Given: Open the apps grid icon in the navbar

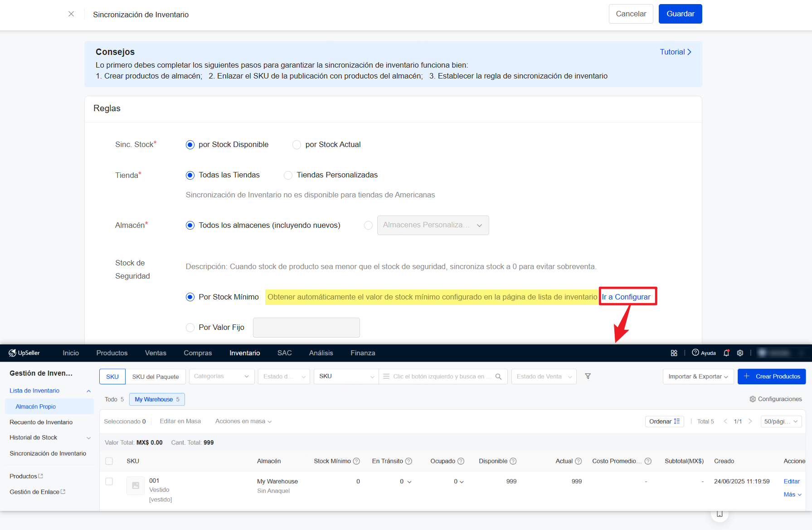Looking at the screenshot, I should click(674, 353).
